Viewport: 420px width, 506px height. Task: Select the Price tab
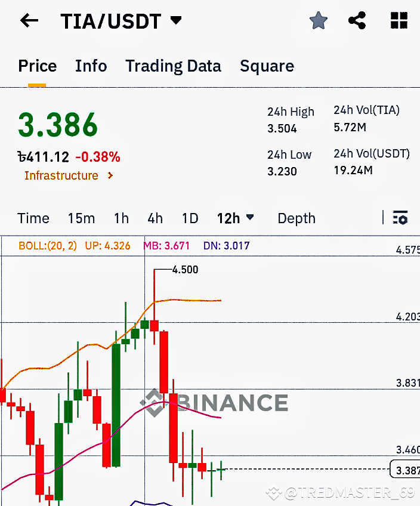coord(37,66)
